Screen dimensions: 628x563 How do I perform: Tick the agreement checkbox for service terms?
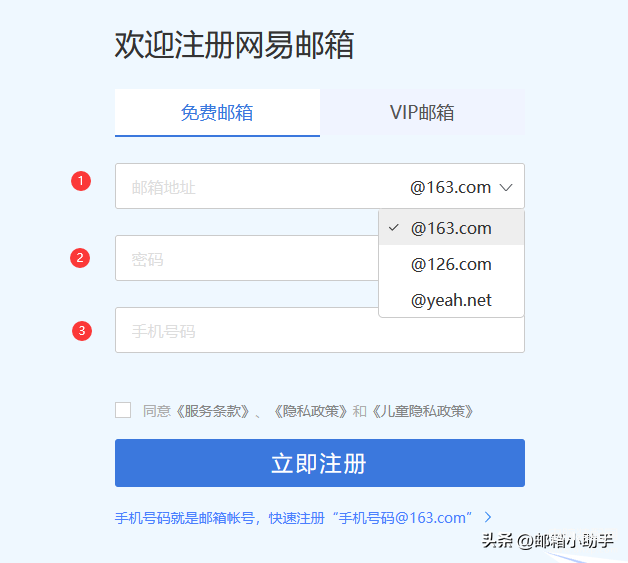pyautogui.click(x=123, y=410)
